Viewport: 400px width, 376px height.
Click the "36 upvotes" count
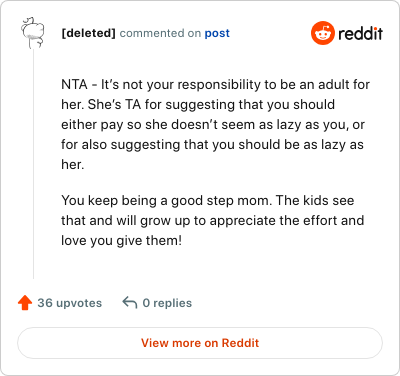pyautogui.click(x=70, y=303)
